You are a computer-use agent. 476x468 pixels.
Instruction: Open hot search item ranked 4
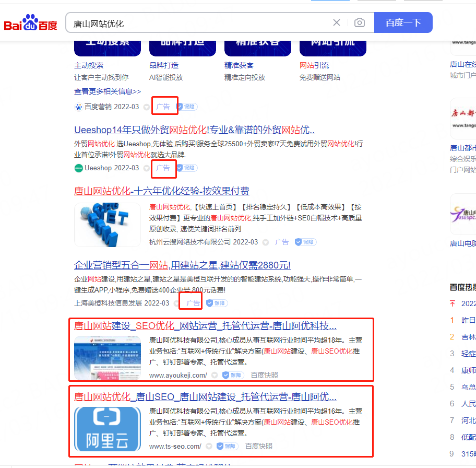pyautogui.click(x=468, y=370)
